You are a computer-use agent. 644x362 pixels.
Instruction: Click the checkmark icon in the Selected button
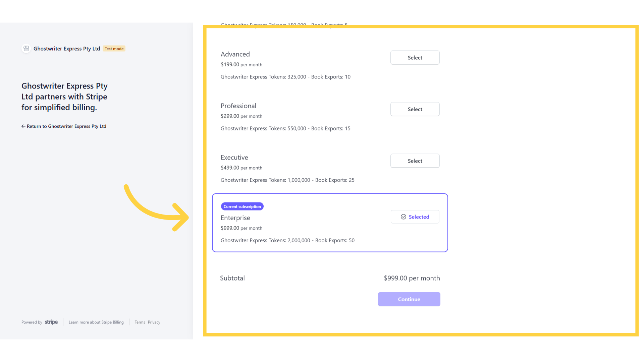404,217
